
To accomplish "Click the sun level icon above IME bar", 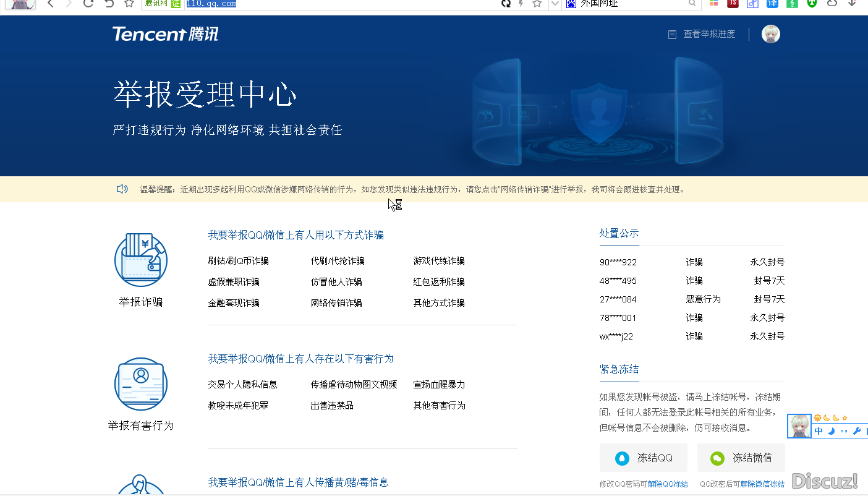I will tap(817, 418).
